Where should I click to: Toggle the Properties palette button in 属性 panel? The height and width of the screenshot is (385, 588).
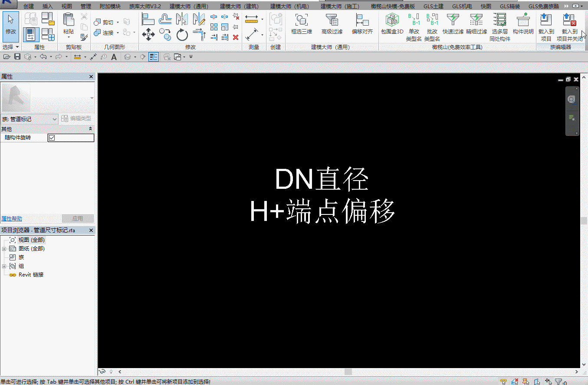coord(31,35)
